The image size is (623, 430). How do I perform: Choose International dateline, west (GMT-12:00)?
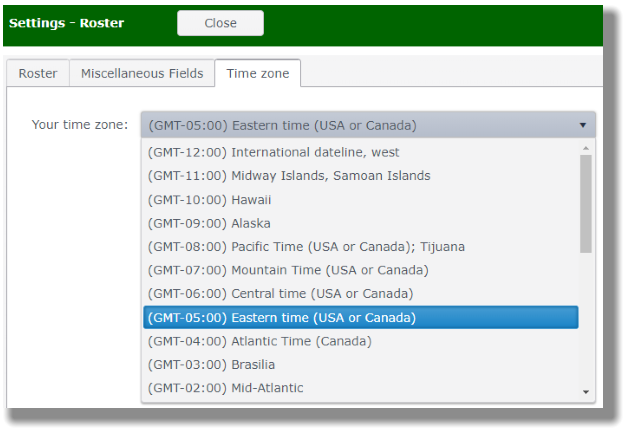(273, 152)
